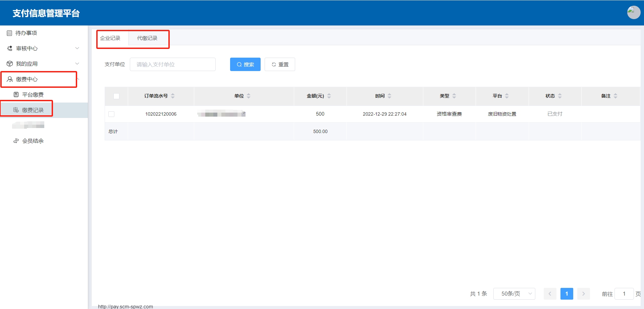The width and height of the screenshot is (644, 309).
Task: Toggle the select-all checkbox in table header
Action: (116, 96)
